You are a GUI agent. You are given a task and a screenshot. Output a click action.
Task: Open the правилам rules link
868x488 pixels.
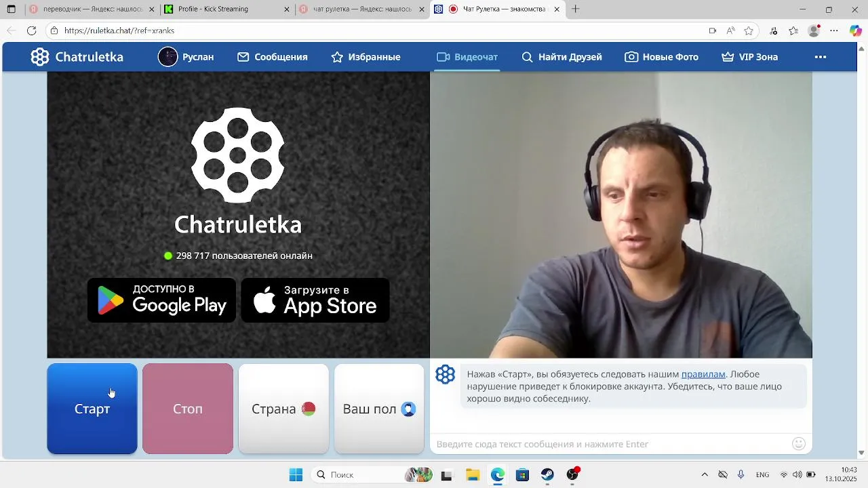point(703,374)
